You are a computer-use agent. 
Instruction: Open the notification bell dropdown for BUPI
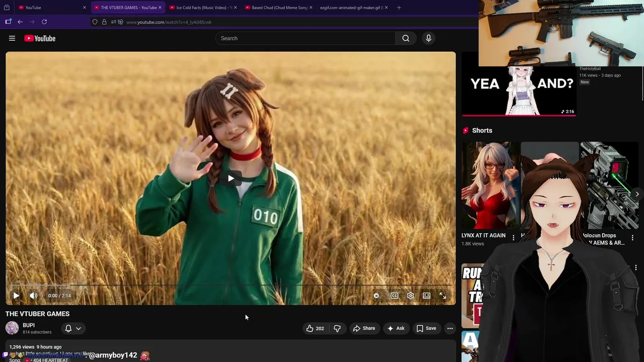pos(73,328)
